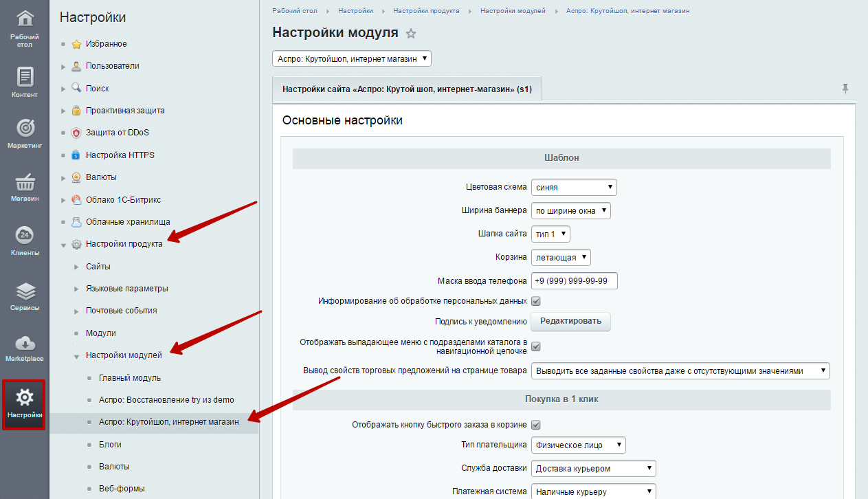Collapse the Настройки продукта tree node

pos(64,245)
